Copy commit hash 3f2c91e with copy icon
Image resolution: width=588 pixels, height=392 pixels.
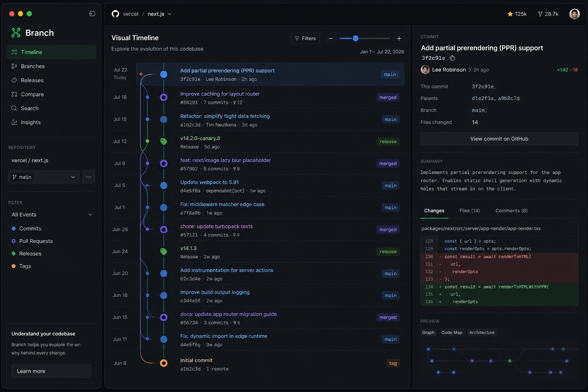[x=452, y=58]
